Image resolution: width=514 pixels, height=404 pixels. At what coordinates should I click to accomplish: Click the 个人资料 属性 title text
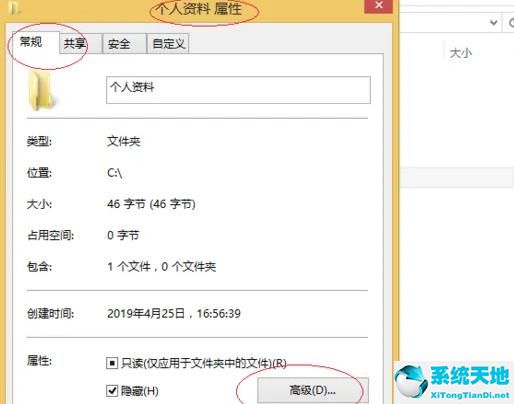pos(200,9)
